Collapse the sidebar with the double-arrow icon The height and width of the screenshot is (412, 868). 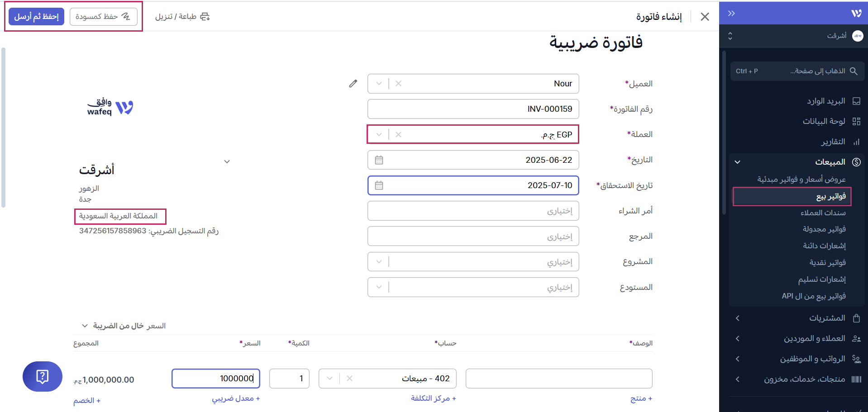point(731,14)
